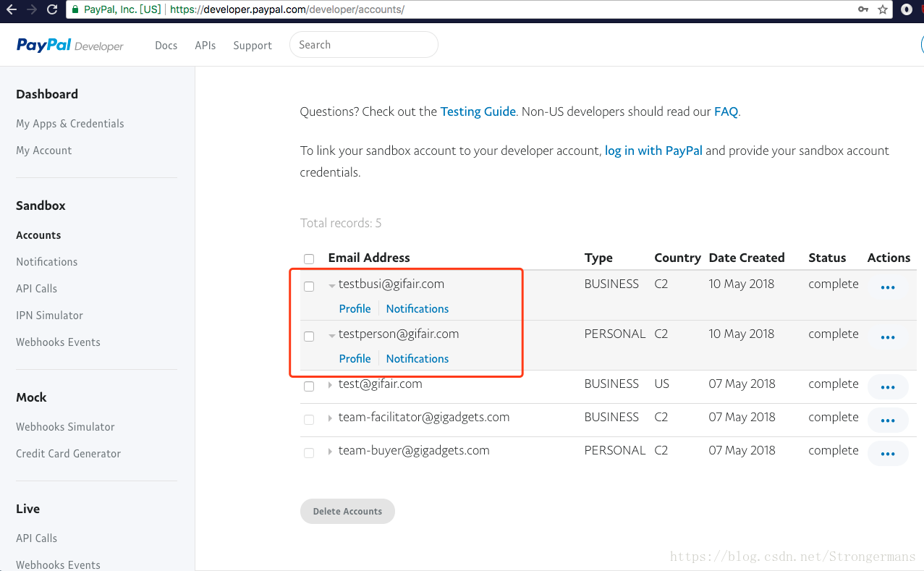Expand the test@gifair.com row arrow
This screenshot has width=924, height=571.
[331, 385]
